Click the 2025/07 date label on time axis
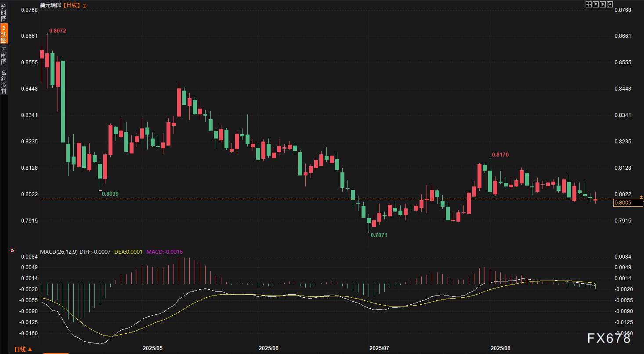 pos(379,348)
